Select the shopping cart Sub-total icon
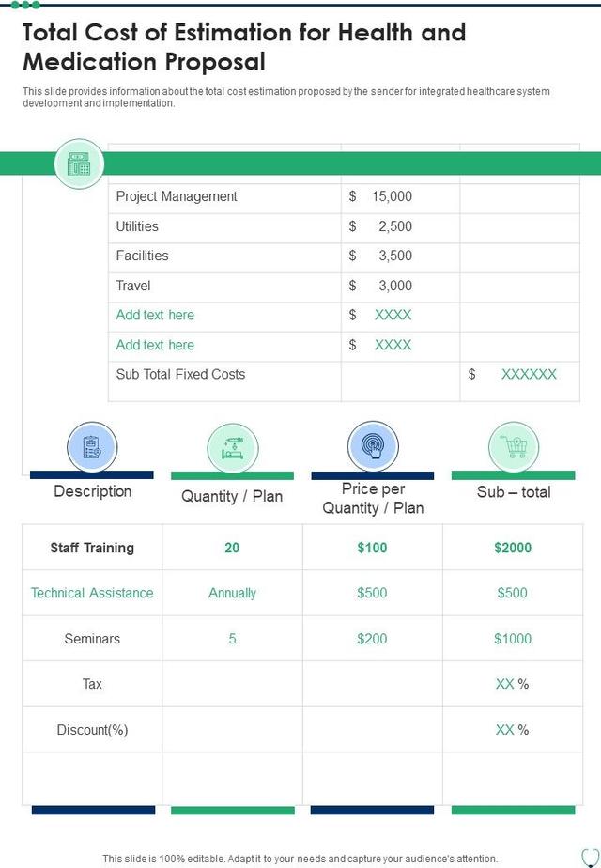 pos(514,447)
